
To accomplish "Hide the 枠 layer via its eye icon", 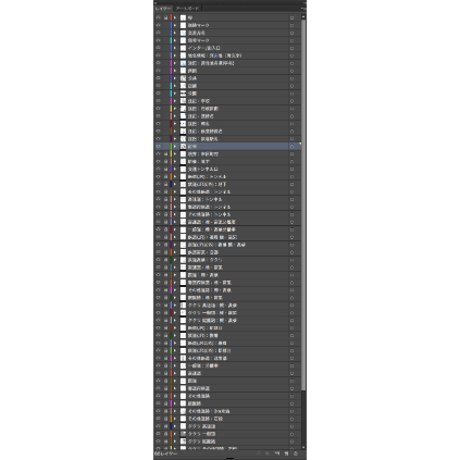I will pos(158,18).
